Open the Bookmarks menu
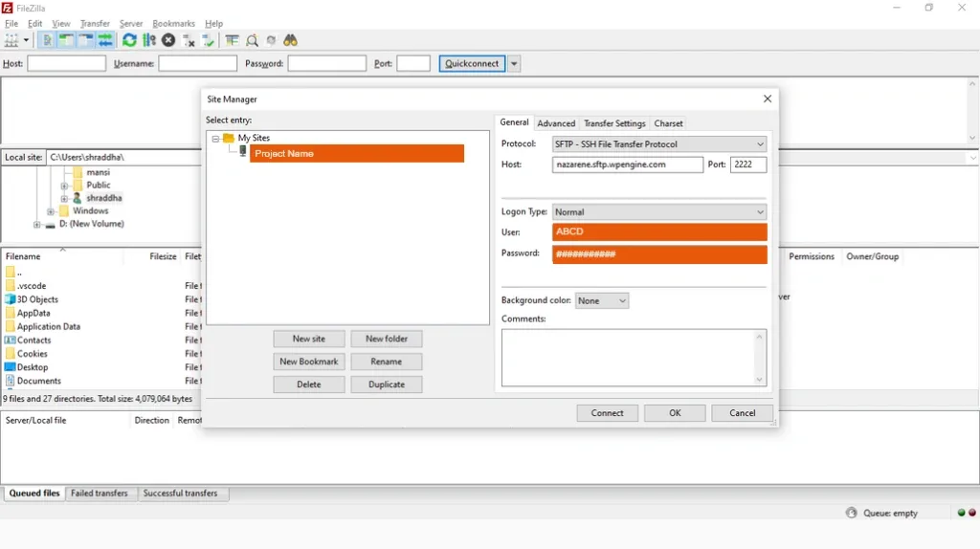 (174, 23)
